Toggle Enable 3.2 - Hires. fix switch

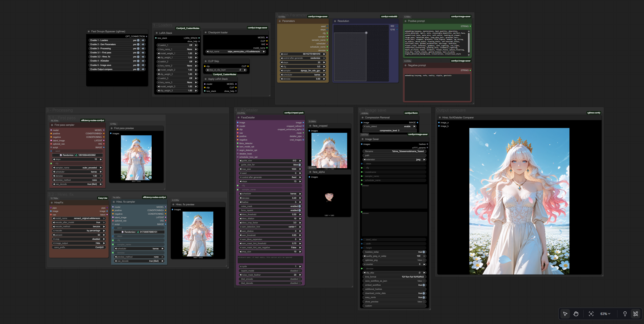point(138,57)
